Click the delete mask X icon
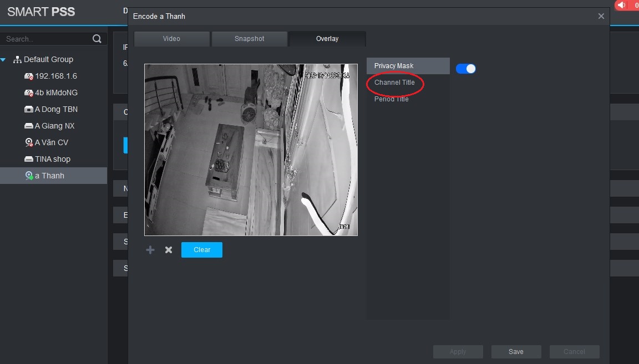The height and width of the screenshot is (364, 639). coord(169,250)
